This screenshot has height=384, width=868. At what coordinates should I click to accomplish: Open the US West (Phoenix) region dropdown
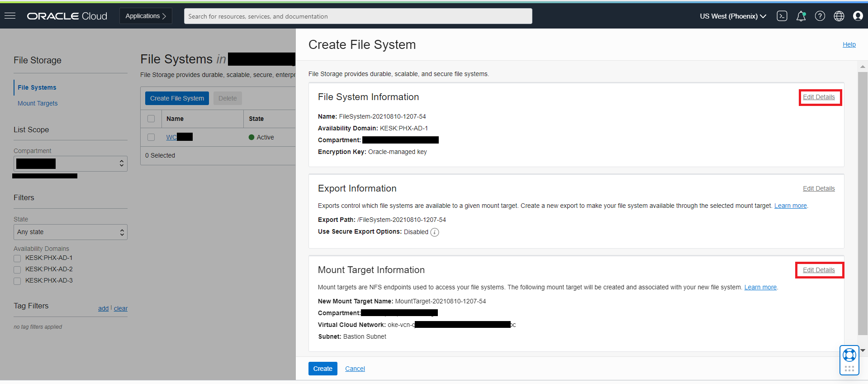pyautogui.click(x=733, y=16)
